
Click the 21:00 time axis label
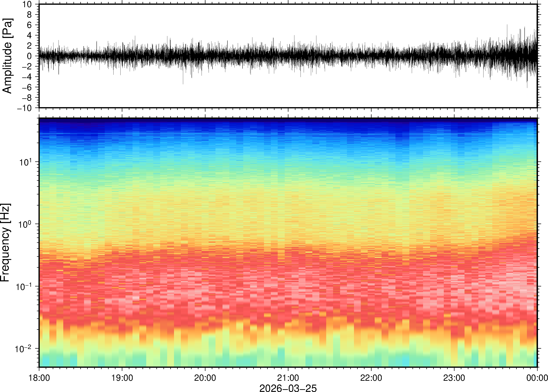(x=288, y=378)
